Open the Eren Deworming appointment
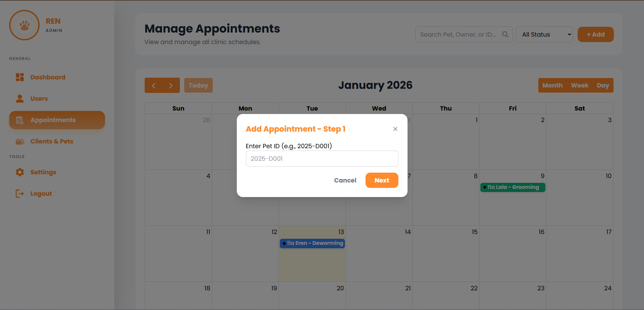Image resolution: width=644 pixels, height=310 pixels. (312, 243)
